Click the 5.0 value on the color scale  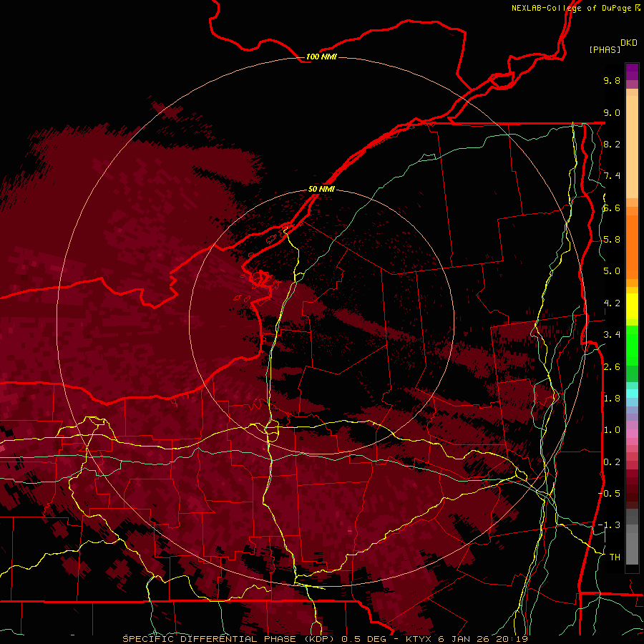[x=612, y=271]
